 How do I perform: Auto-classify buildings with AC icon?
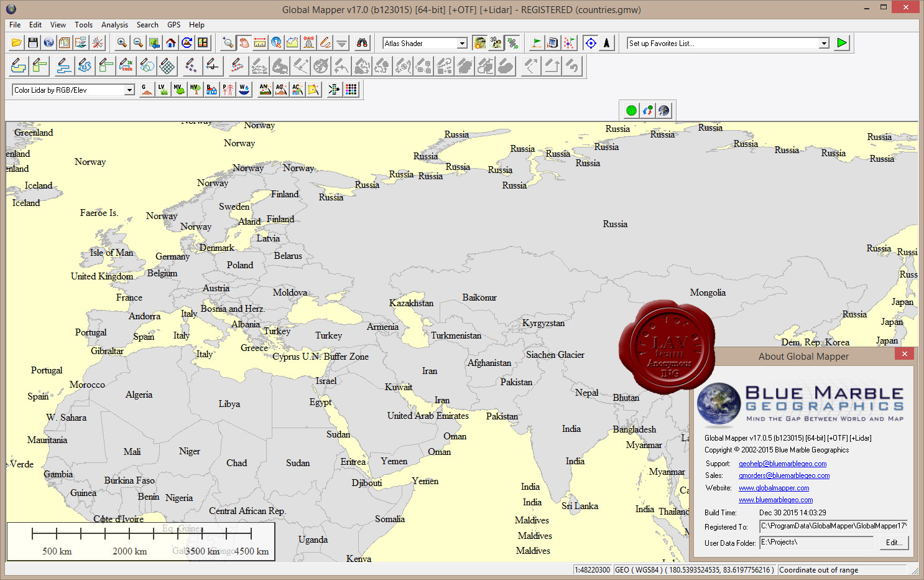point(297,90)
